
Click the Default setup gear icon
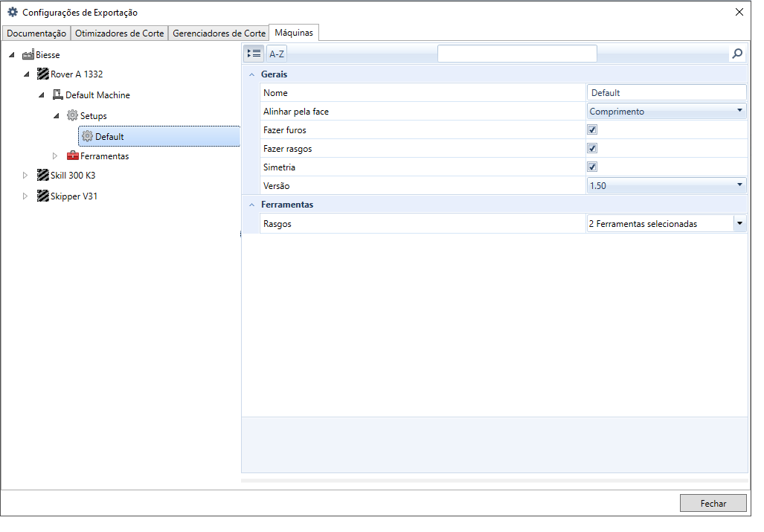point(87,136)
